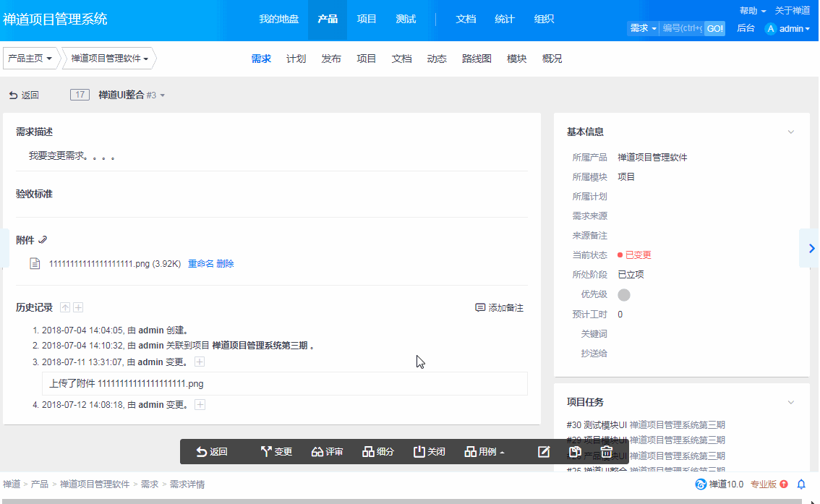The image size is (820, 504).
Task: Collapse the 基本信息 panel
Action: pyautogui.click(x=791, y=132)
